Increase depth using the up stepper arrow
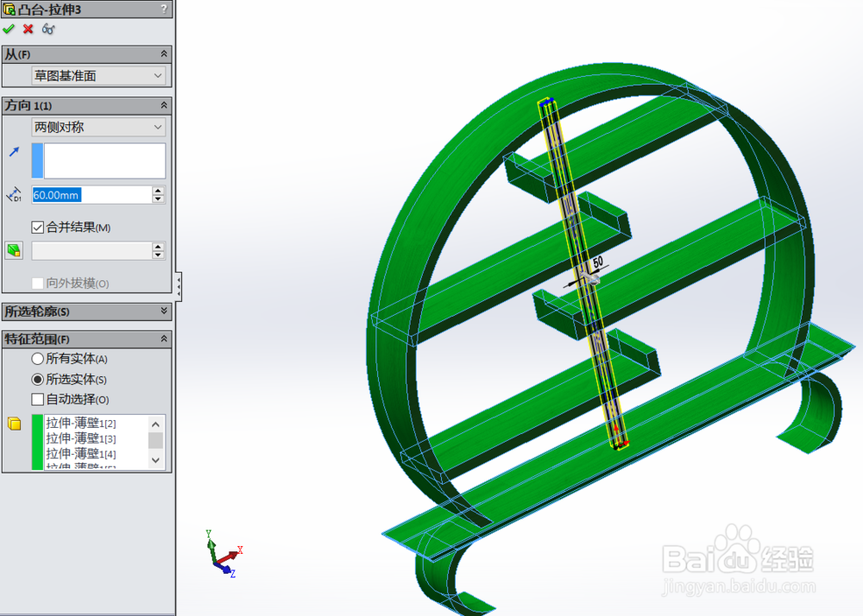The height and width of the screenshot is (616, 863). coord(157,190)
